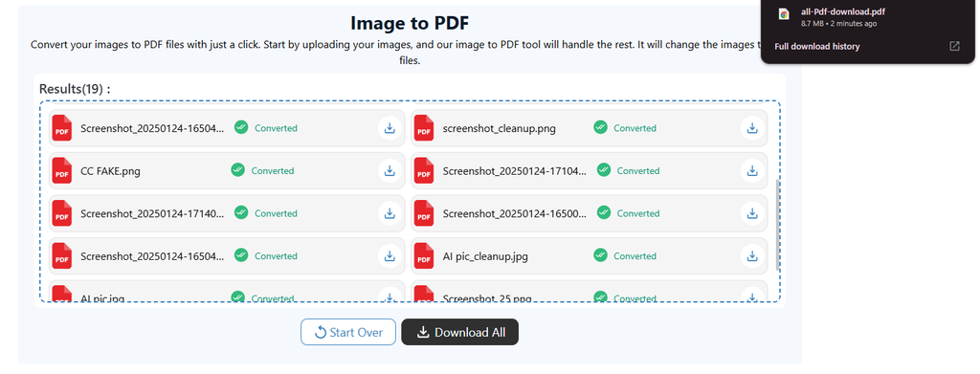Image resolution: width=980 pixels, height=374 pixels.
Task: Download the converted screenshot_cleanup.png PDF
Action: [752, 128]
